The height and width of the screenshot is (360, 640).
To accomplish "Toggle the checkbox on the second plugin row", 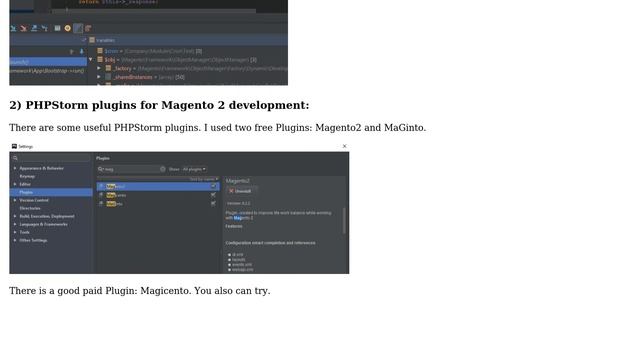I will click(x=213, y=195).
